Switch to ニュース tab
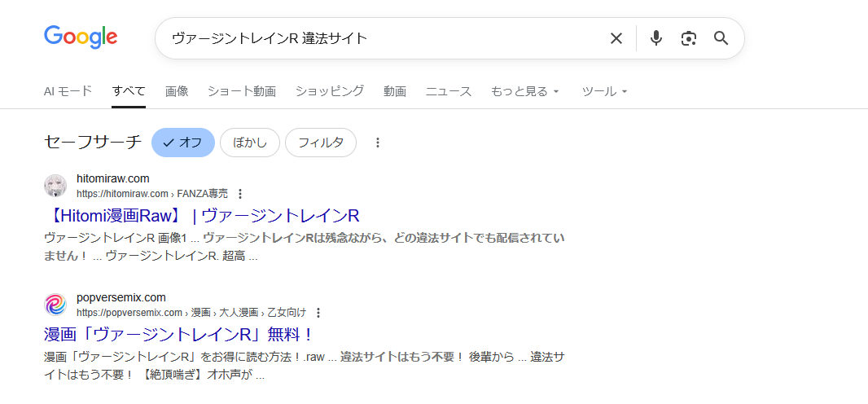The width and height of the screenshot is (868, 404). [x=449, y=91]
